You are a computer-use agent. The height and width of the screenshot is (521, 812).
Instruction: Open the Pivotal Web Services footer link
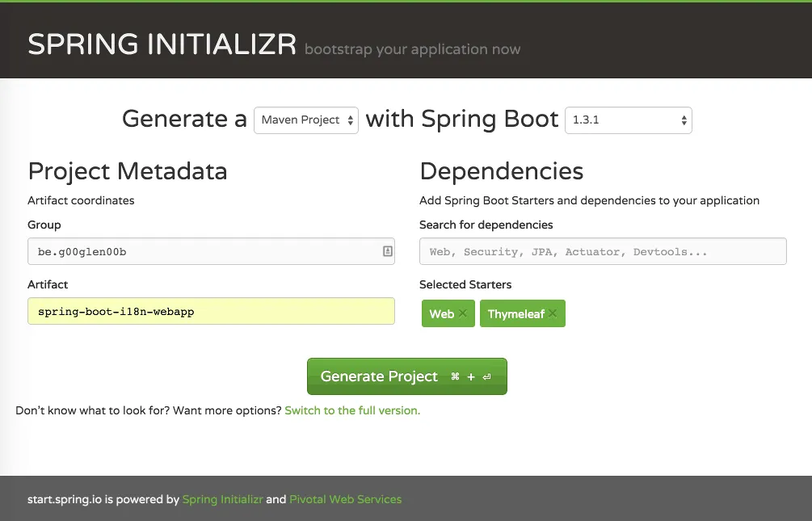click(345, 499)
